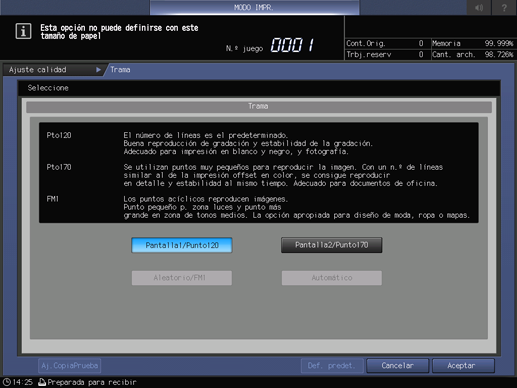Select the Trama breadcrumb tab
This screenshot has width=517, height=388.
[120, 70]
